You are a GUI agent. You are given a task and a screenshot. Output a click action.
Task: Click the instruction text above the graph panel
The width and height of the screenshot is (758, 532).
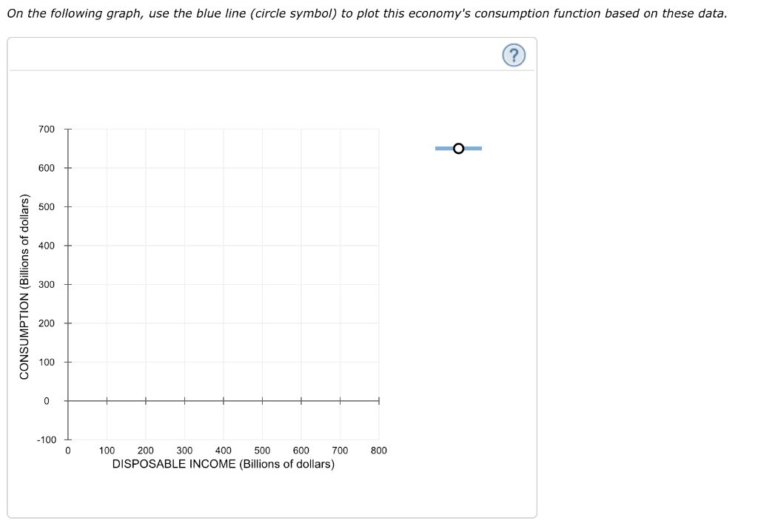365,13
